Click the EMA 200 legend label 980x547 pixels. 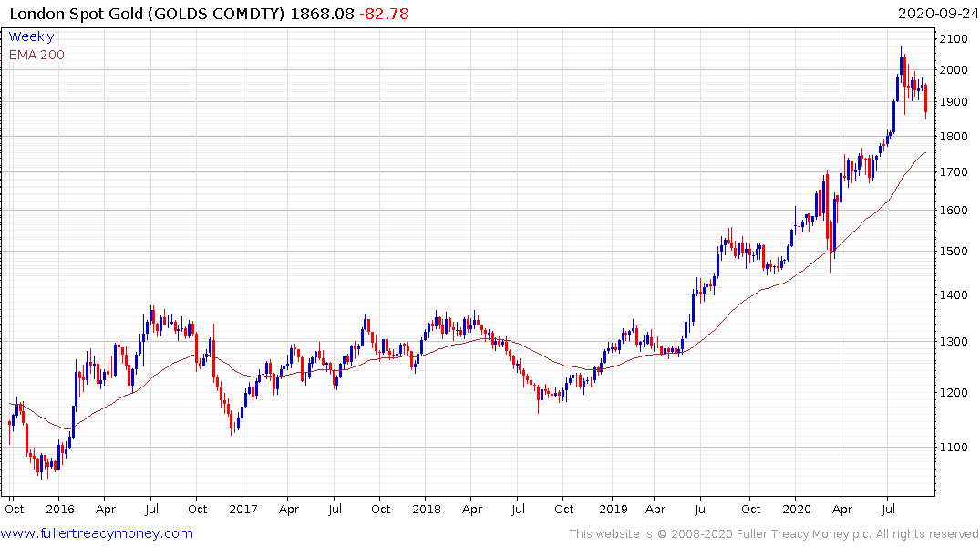[x=36, y=55]
